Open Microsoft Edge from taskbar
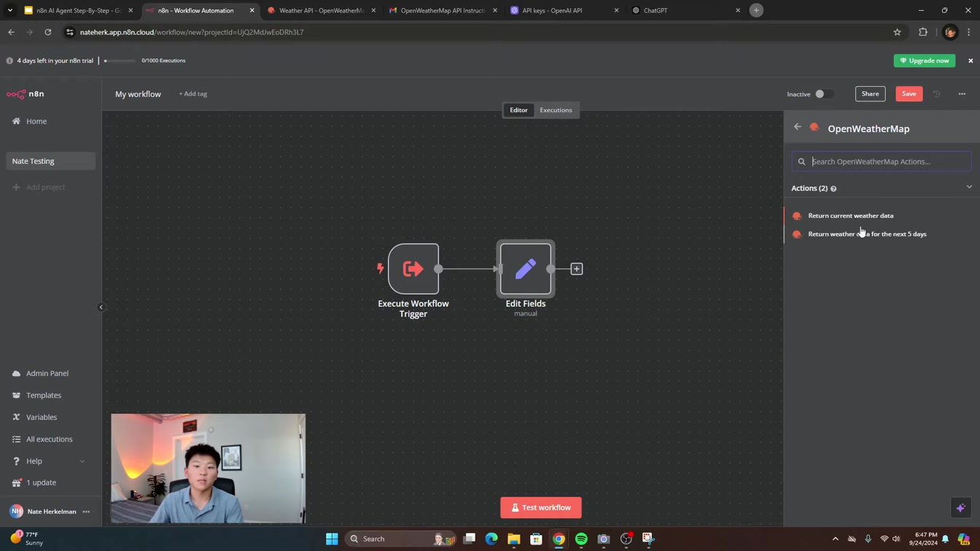Viewport: 980px width, 551px height. click(x=491, y=539)
